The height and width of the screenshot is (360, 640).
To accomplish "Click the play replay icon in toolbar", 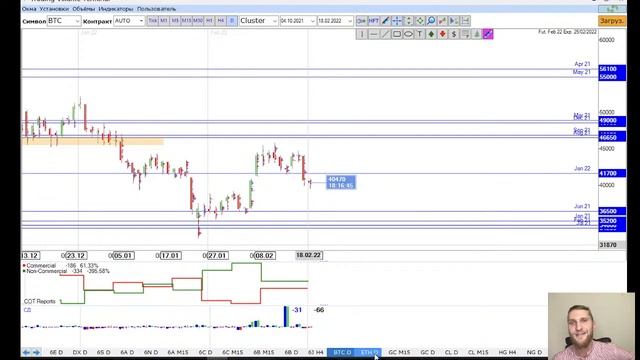I will (x=454, y=21).
